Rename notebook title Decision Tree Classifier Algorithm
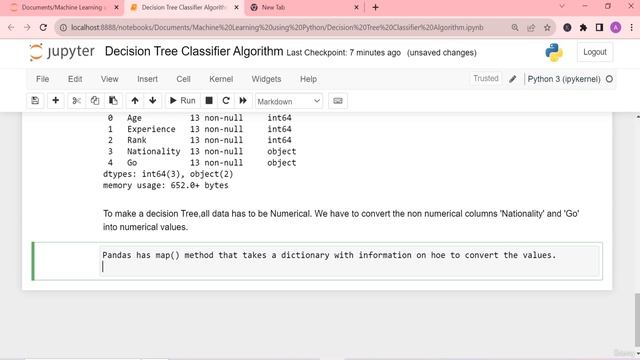 coord(194,51)
